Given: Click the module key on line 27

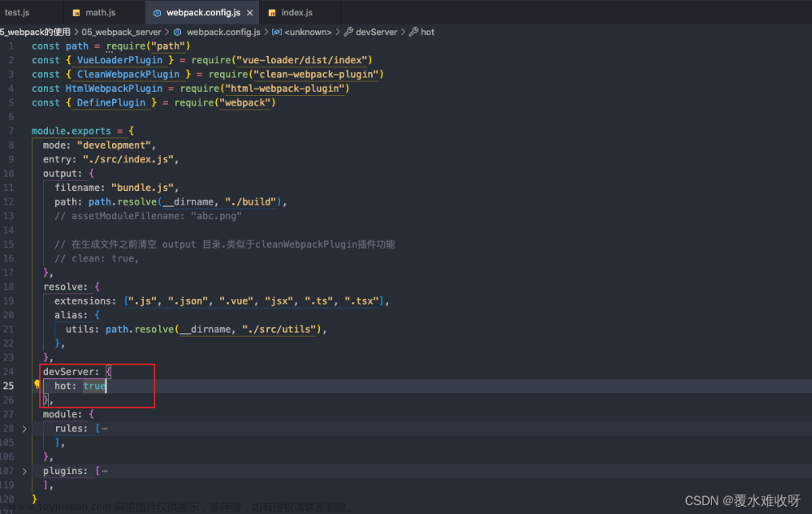Looking at the screenshot, I should pos(60,414).
